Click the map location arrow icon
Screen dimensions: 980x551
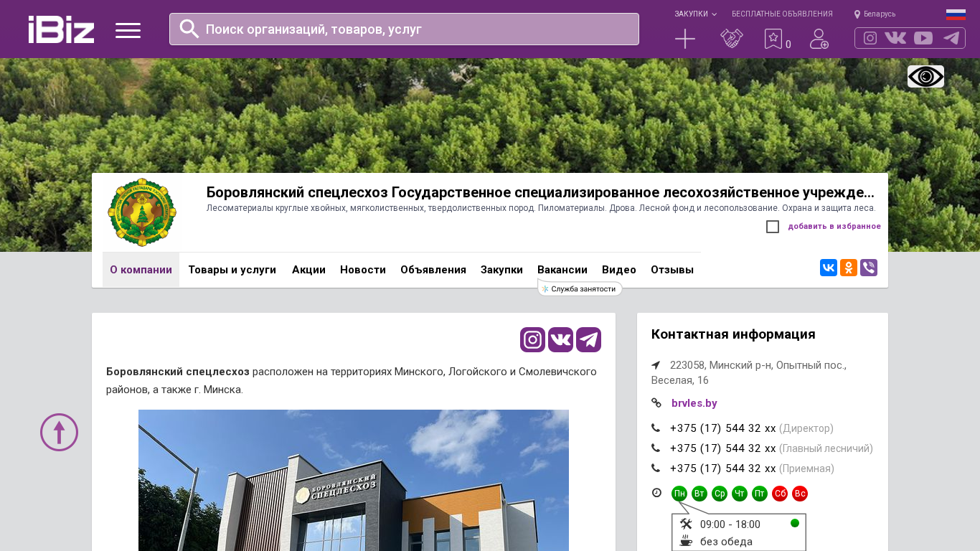(x=656, y=365)
